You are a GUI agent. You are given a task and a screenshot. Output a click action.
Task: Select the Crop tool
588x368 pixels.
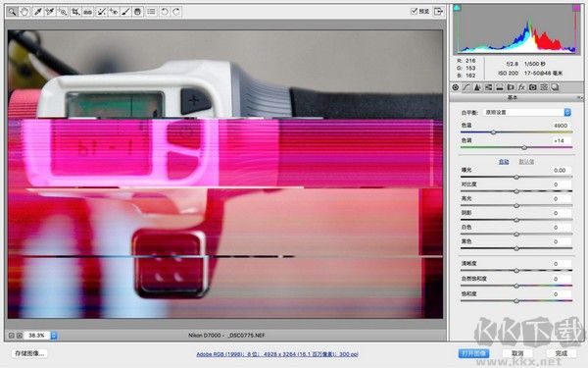(x=75, y=12)
